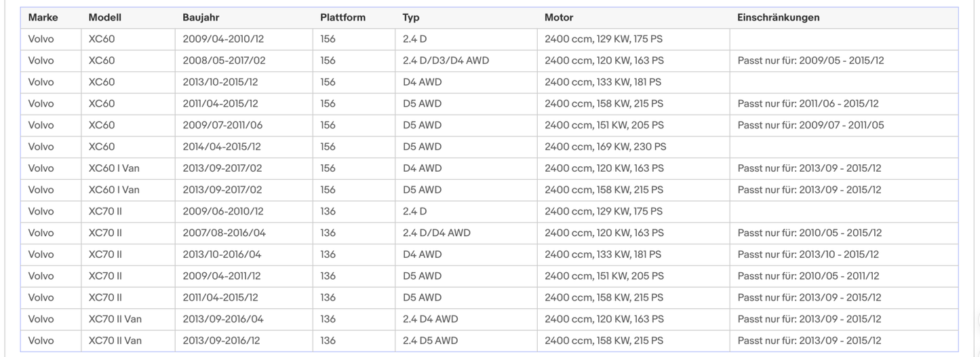Click the Modell column header

point(104,18)
